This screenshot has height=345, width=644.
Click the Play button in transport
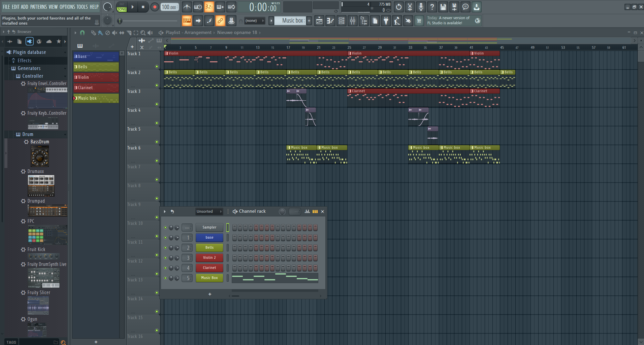(133, 7)
